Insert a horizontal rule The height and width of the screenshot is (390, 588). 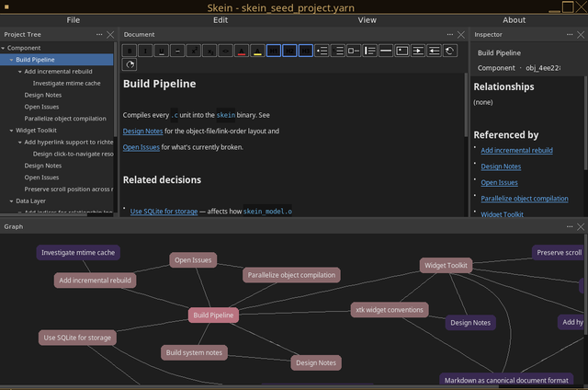point(386,51)
